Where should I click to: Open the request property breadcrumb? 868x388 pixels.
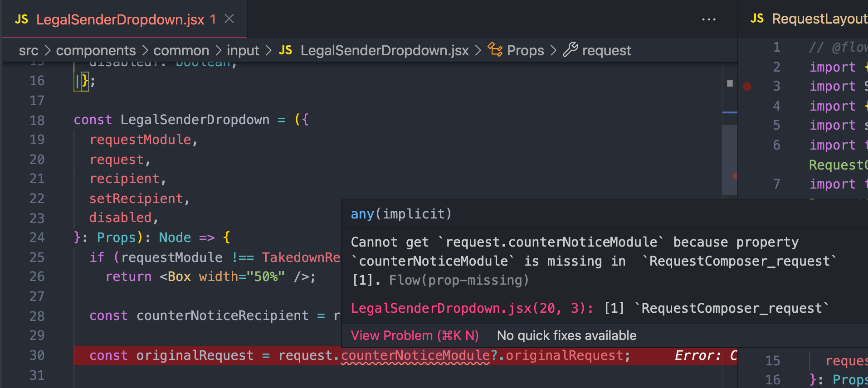pos(606,50)
